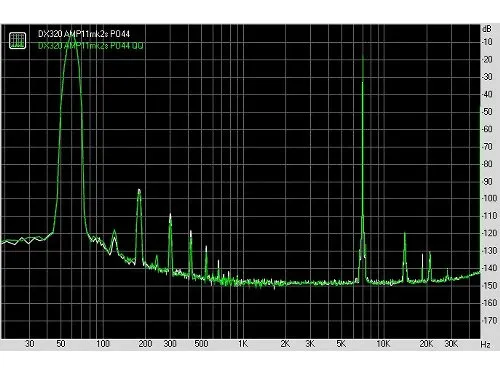500x375 pixels.
Task: Select the white DX320 AMP11mk2s PO44 legend entry
Action: (84, 34)
